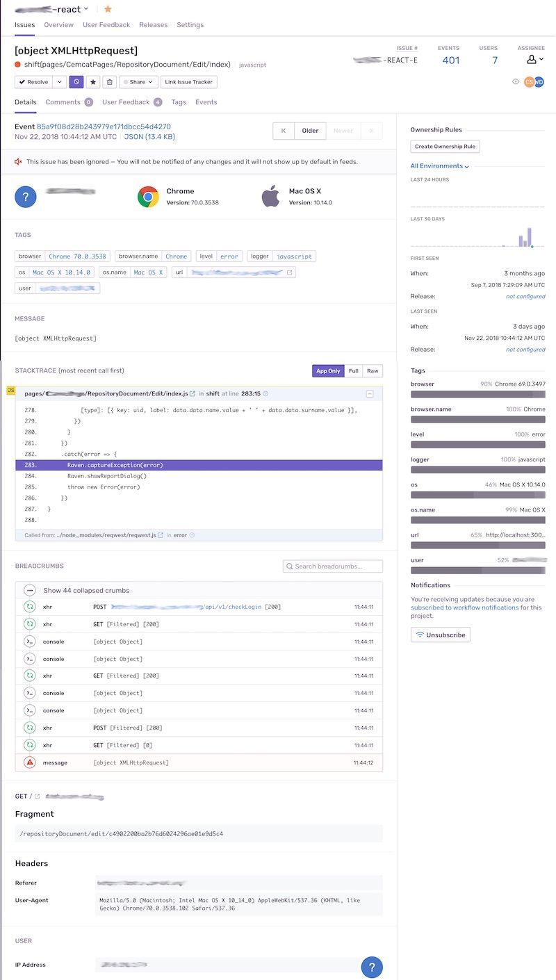
Task: Open the blue help button at bottom right
Action: 372,967
